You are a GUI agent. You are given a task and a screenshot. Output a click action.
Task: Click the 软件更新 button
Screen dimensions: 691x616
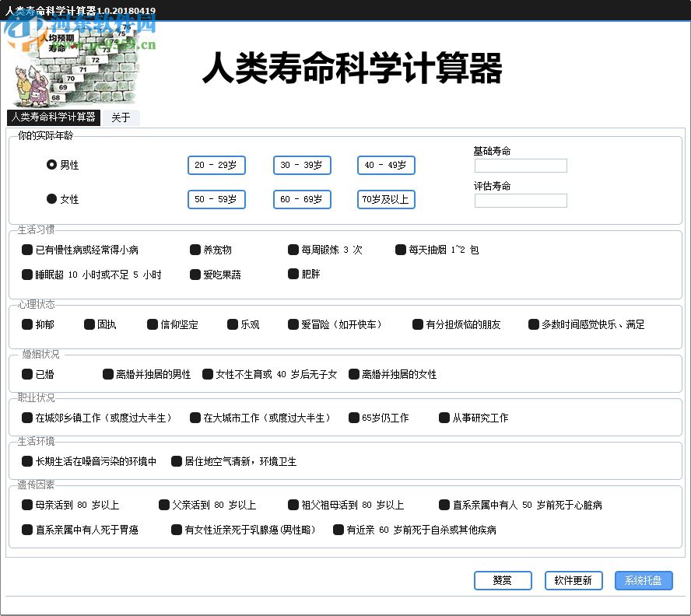[573, 580]
